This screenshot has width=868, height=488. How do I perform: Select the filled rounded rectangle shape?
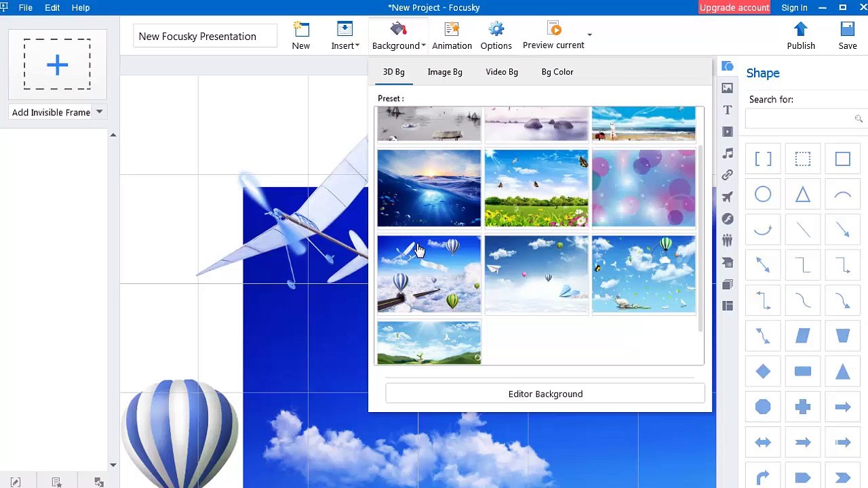pos(803,371)
